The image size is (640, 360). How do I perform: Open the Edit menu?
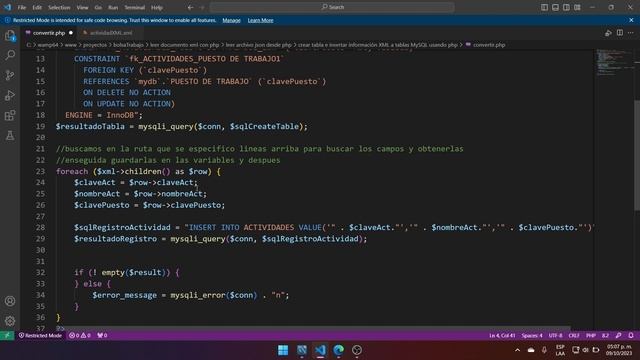(x=37, y=7)
